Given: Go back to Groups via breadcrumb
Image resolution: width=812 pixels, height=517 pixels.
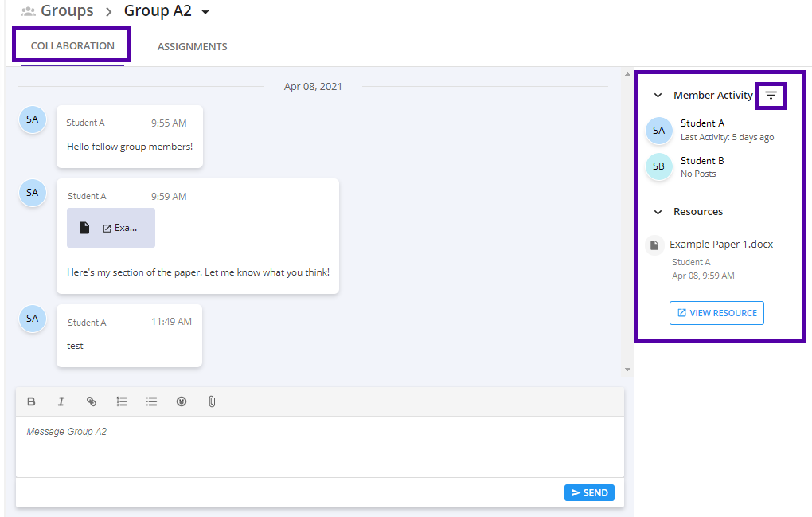Looking at the screenshot, I should (x=67, y=10).
